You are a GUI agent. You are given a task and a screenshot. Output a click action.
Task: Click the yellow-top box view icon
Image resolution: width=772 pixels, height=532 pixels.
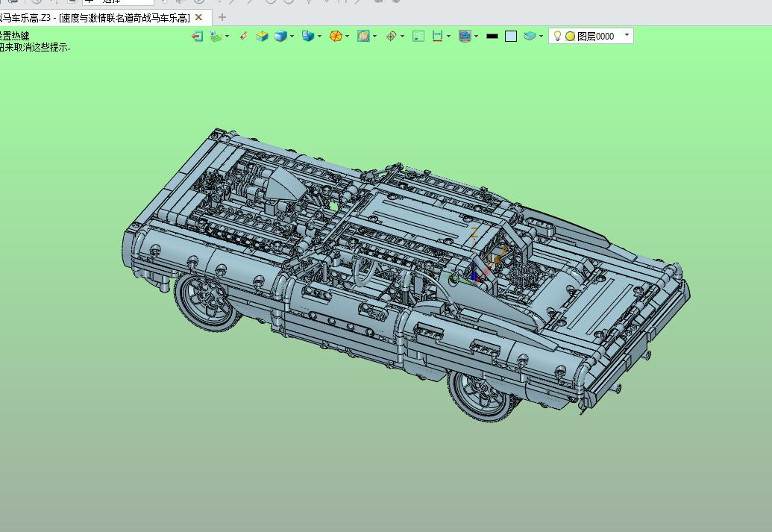coord(262,36)
